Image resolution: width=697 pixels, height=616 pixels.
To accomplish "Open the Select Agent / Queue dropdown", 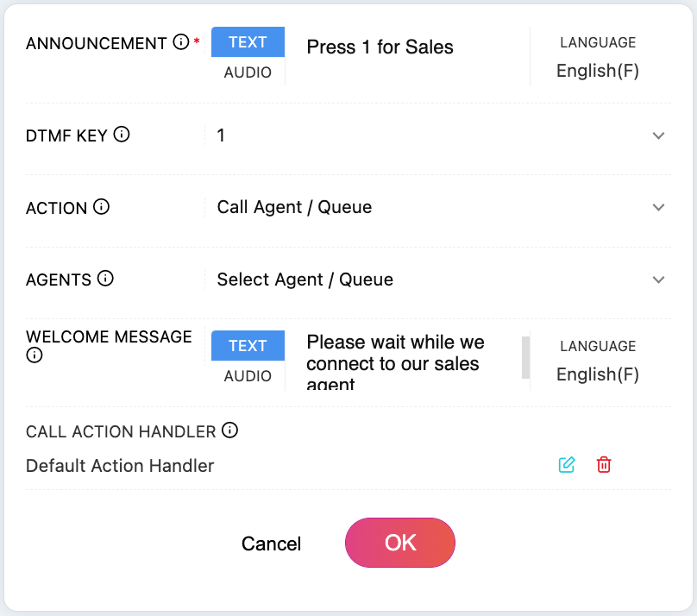I will point(659,280).
